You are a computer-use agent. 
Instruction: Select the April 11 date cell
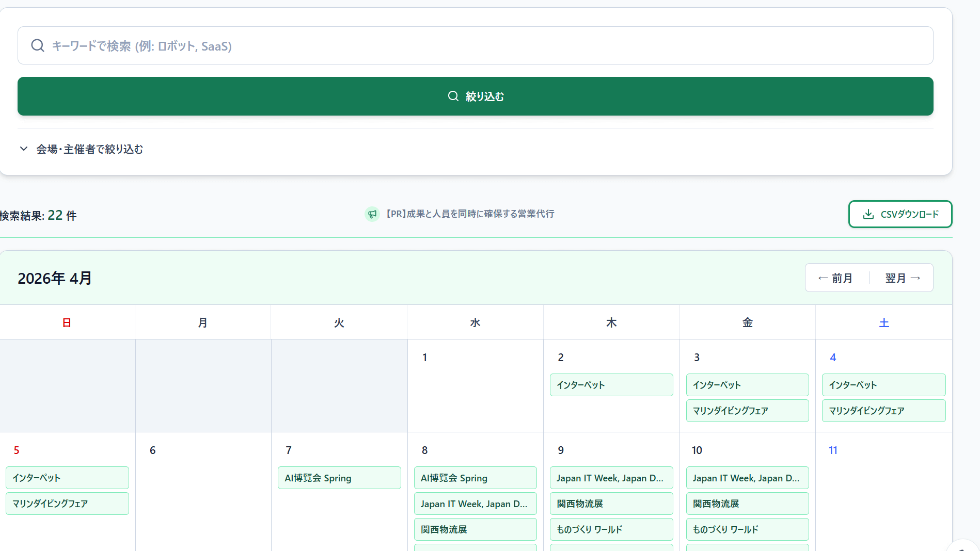point(883,490)
